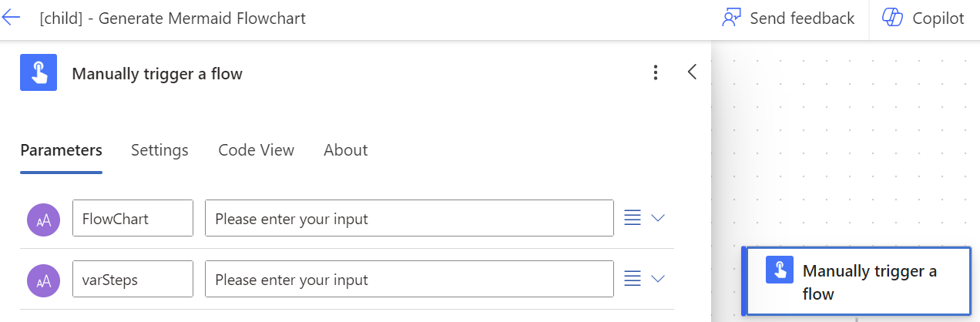Click the Copilot logo icon
This screenshot has height=322, width=980.
(x=893, y=18)
